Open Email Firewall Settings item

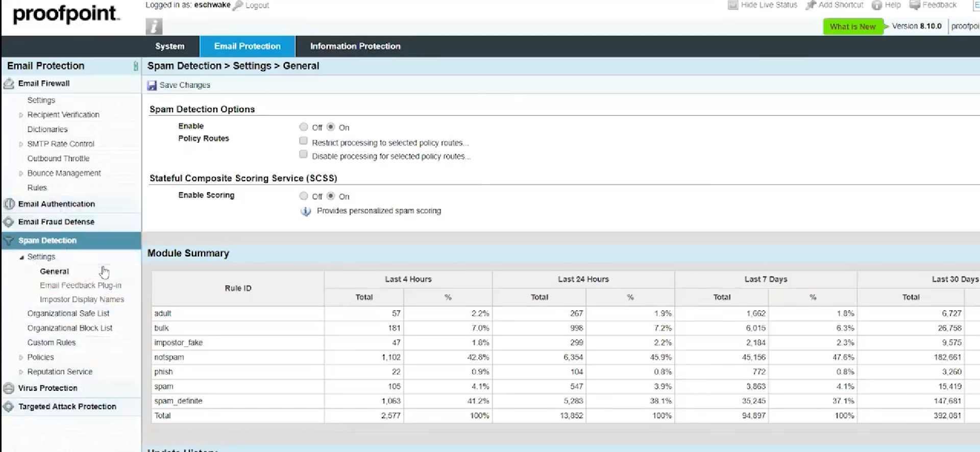[x=41, y=101]
